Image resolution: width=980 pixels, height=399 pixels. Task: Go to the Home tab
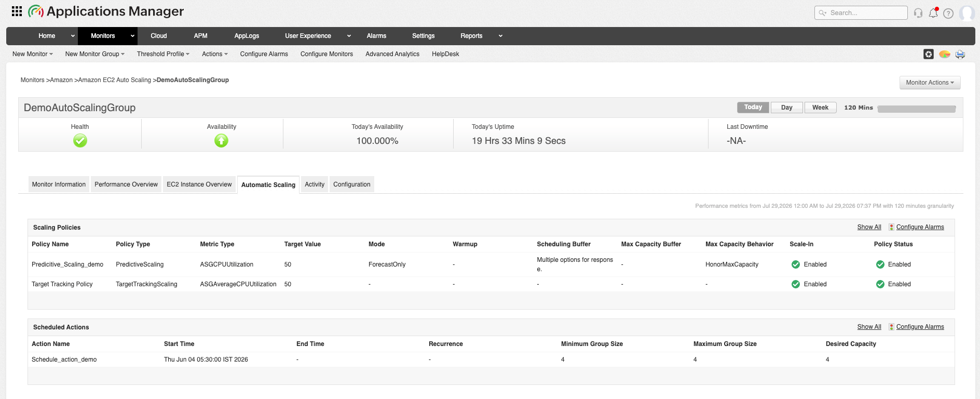pos(47,36)
